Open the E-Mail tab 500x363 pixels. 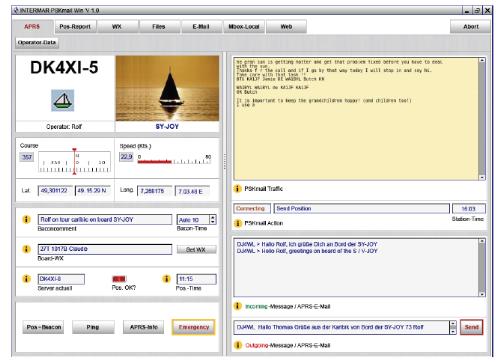point(201,27)
